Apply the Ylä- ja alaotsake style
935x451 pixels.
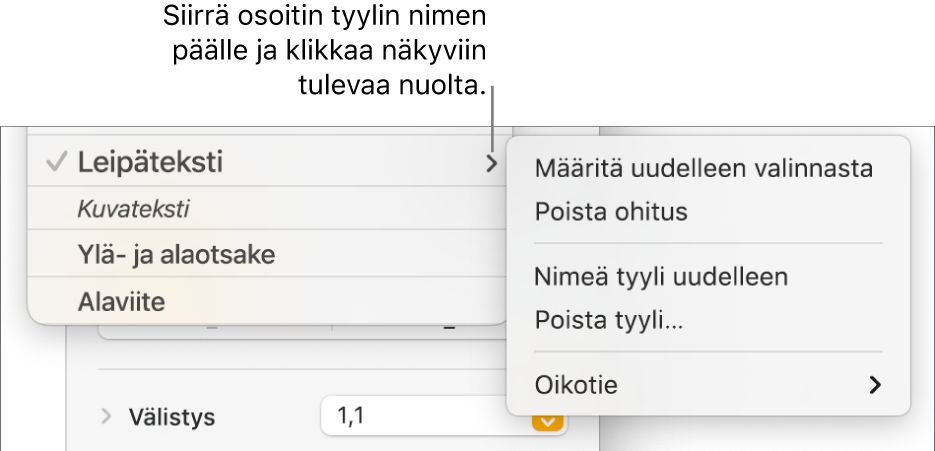[175, 255]
